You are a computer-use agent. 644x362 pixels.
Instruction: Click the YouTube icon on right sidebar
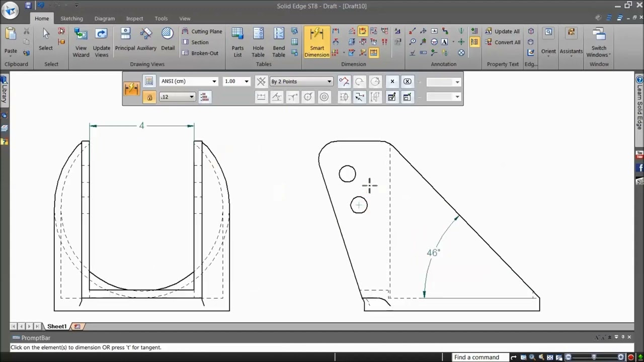click(x=639, y=155)
